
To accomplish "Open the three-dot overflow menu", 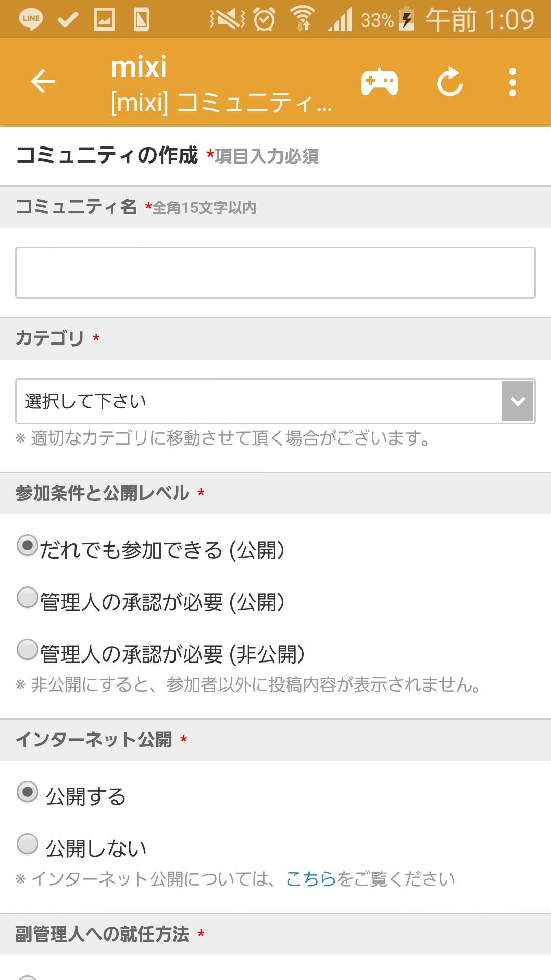I will 513,82.
